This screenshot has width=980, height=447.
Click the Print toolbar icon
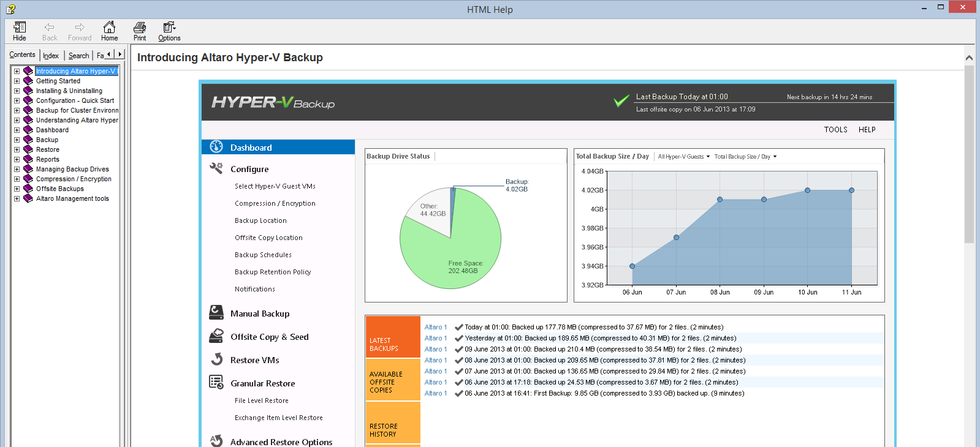(x=140, y=31)
